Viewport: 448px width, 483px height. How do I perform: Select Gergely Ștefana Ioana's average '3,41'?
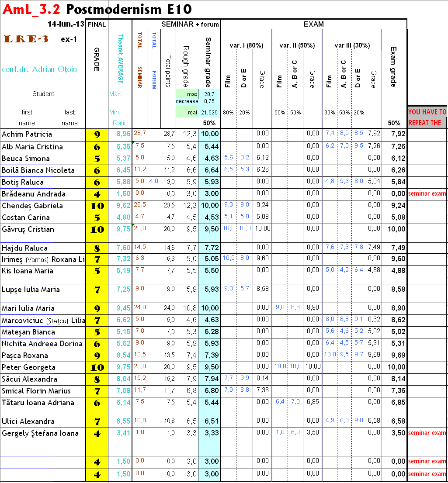tap(123, 433)
